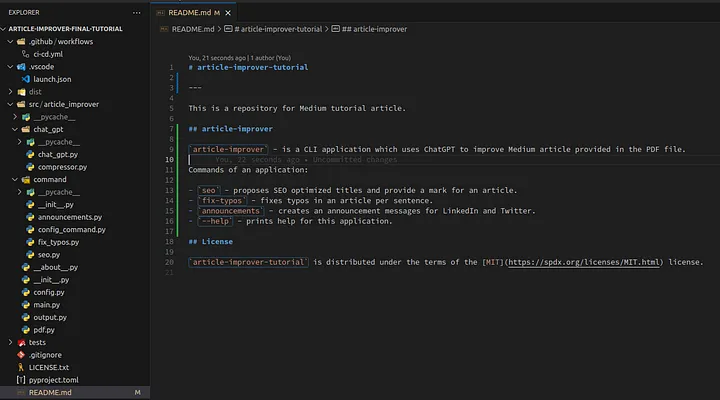Open announcements.py in the command folder
The width and height of the screenshot is (720, 400).
[x=70, y=217]
